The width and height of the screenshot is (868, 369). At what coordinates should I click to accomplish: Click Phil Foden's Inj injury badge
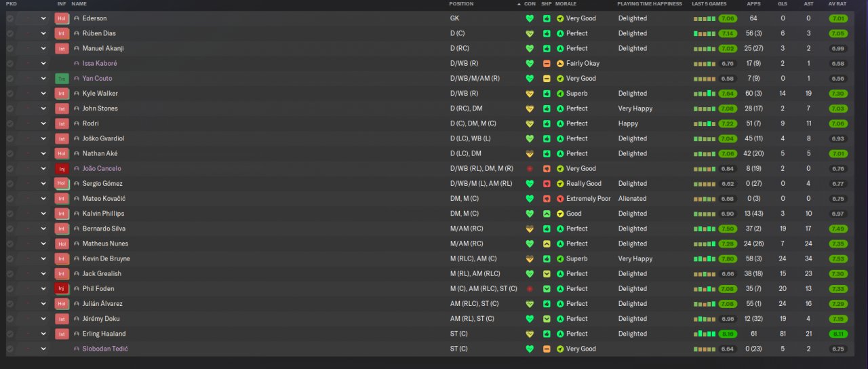[x=62, y=289]
